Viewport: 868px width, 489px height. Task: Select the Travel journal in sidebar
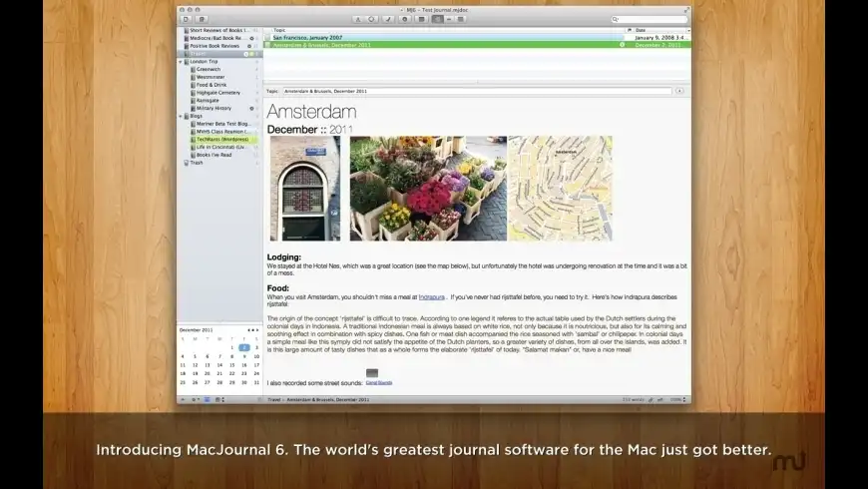coord(219,54)
